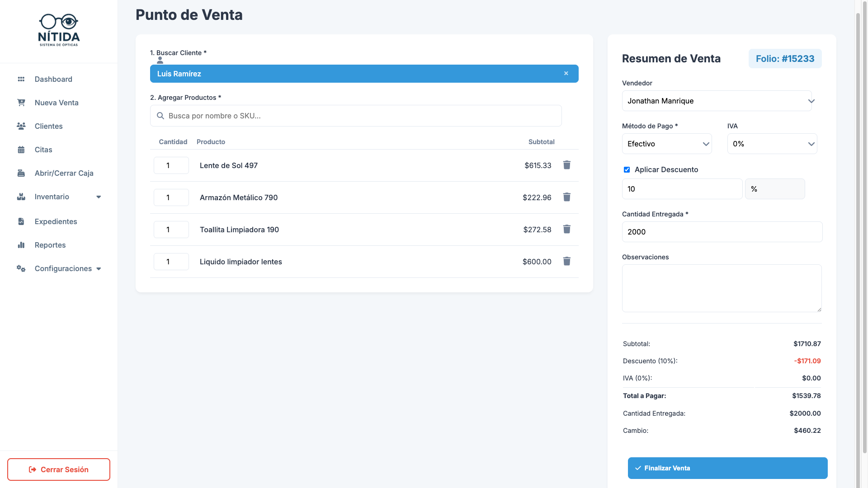Open the Abrir/Cerrar Caja page
Viewport: 868px width, 488px height.
64,173
